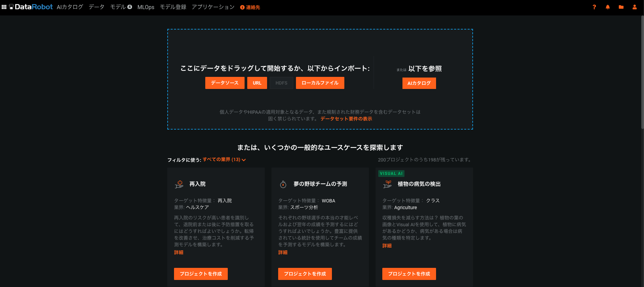Open the データ tab
The height and width of the screenshot is (287, 644).
tap(96, 7)
